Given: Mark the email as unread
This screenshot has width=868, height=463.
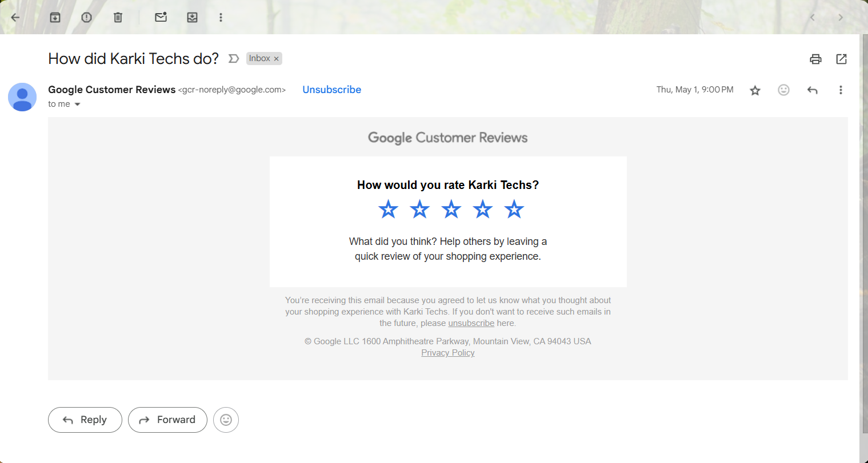Looking at the screenshot, I should (x=161, y=17).
